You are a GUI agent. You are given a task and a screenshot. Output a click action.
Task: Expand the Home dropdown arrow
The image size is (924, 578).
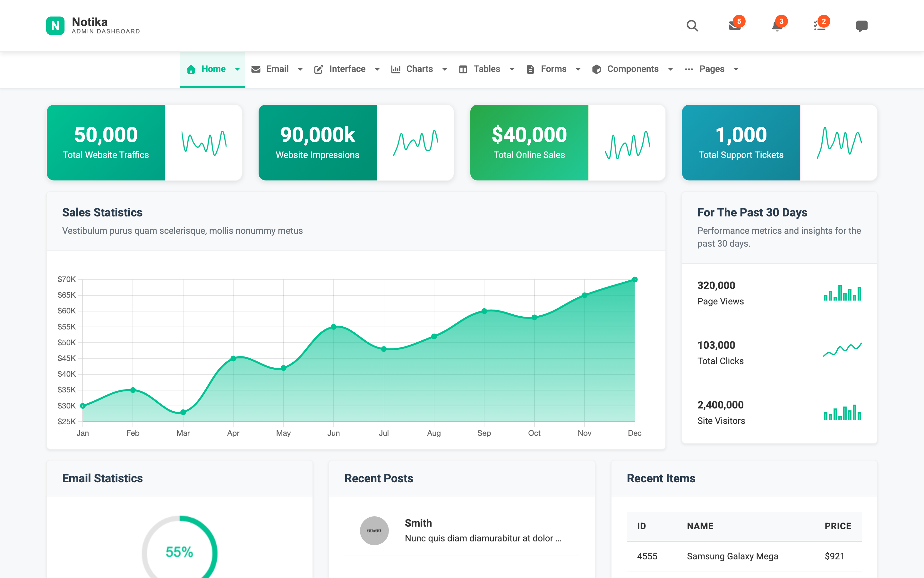pyautogui.click(x=237, y=69)
